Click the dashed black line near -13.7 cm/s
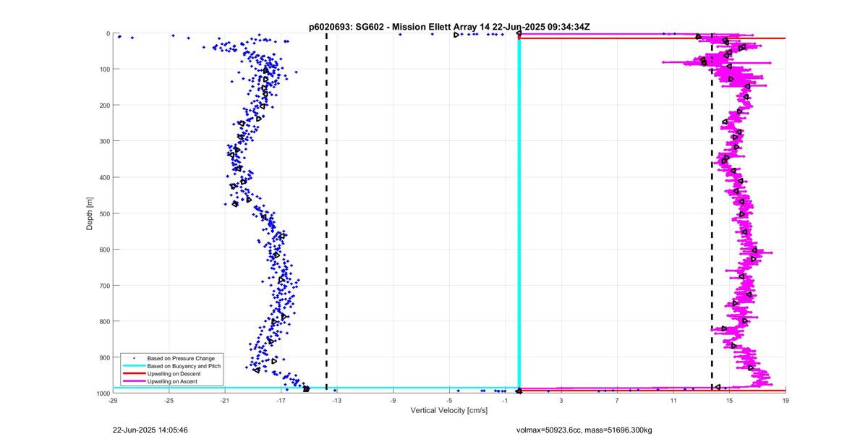The image size is (868, 442). coord(327,213)
